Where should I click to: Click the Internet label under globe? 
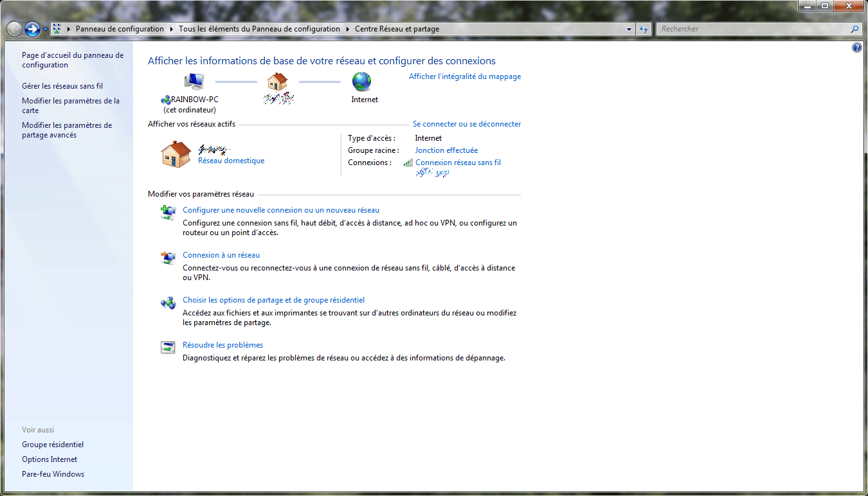pos(365,100)
